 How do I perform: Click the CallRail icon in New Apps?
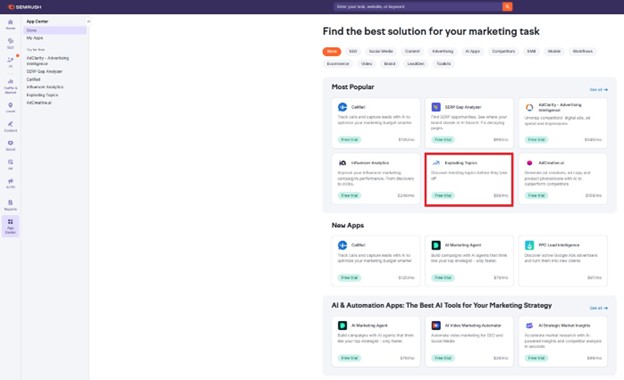(342, 245)
